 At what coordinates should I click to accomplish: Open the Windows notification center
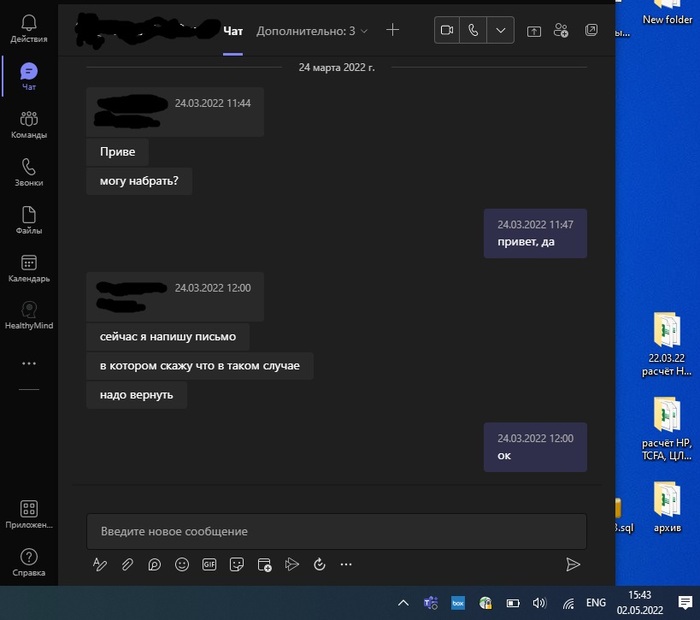[x=685, y=603]
